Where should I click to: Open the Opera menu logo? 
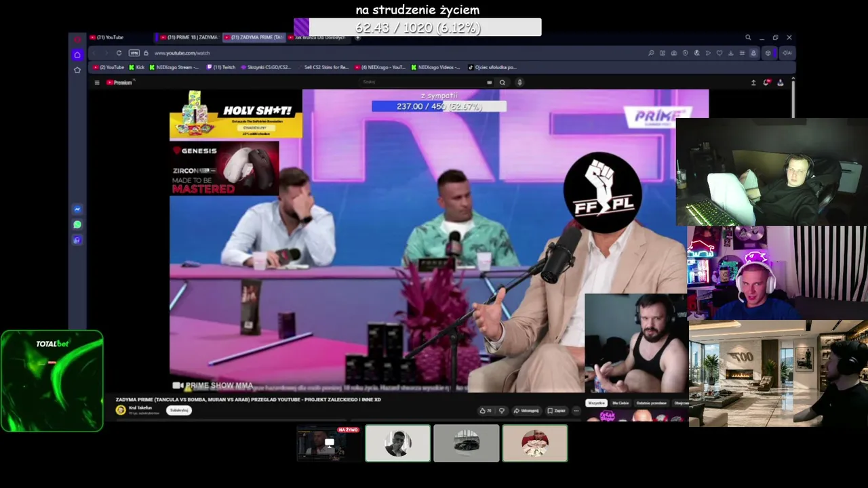click(x=77, y=39)
